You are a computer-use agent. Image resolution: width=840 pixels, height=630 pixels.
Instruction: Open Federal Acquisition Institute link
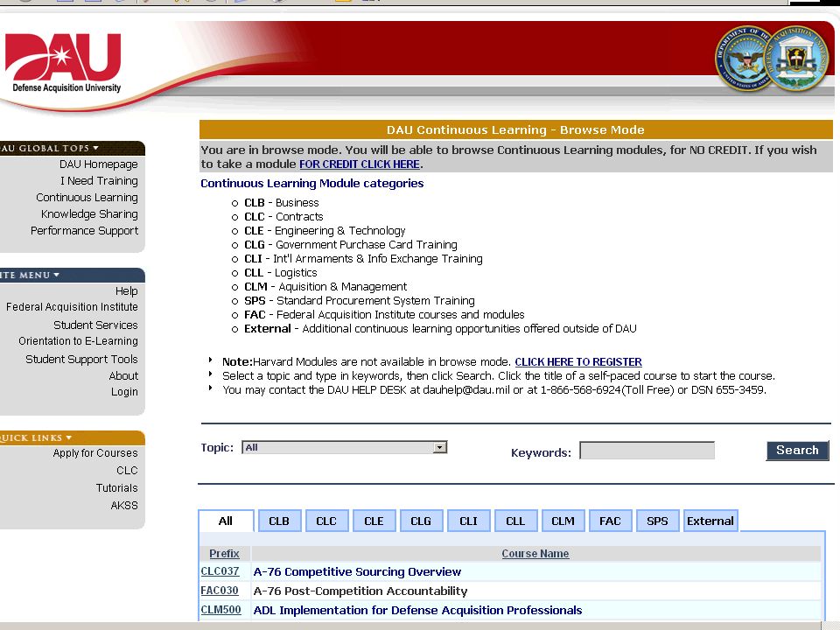(x=72, y=307)
